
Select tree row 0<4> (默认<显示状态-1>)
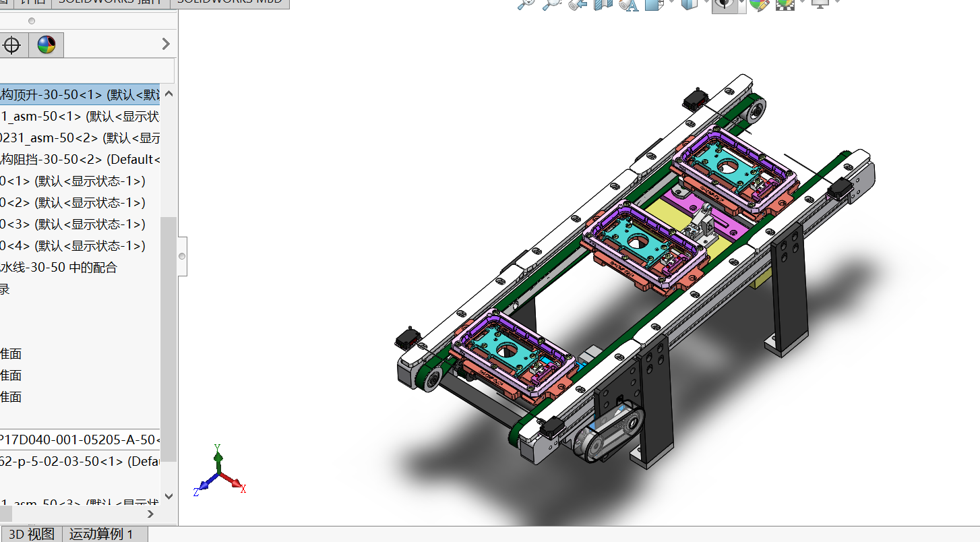pyautogui.click(x=73, y=246)
